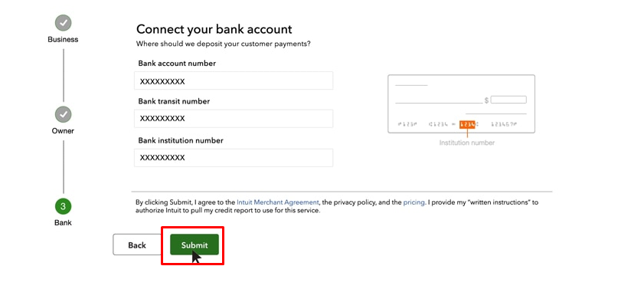Click the sample check illustration
644x289 pixels.
tap(461, 103)
